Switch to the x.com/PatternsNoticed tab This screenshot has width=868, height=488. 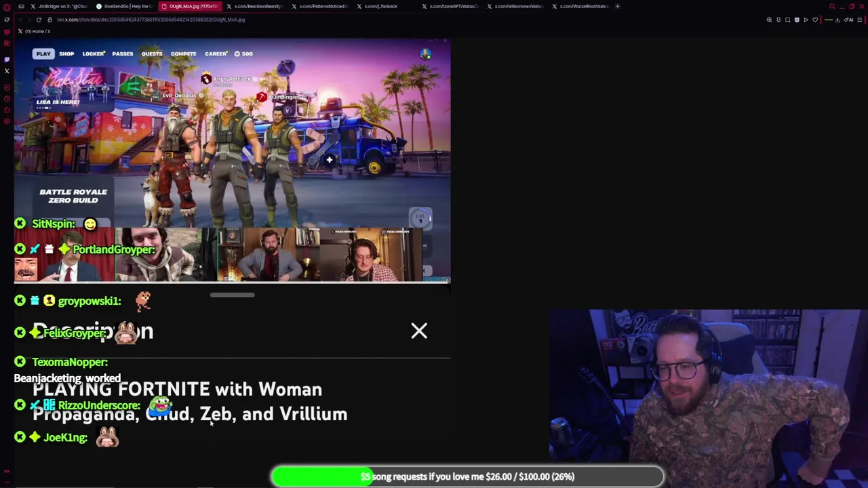pos(319,6)
